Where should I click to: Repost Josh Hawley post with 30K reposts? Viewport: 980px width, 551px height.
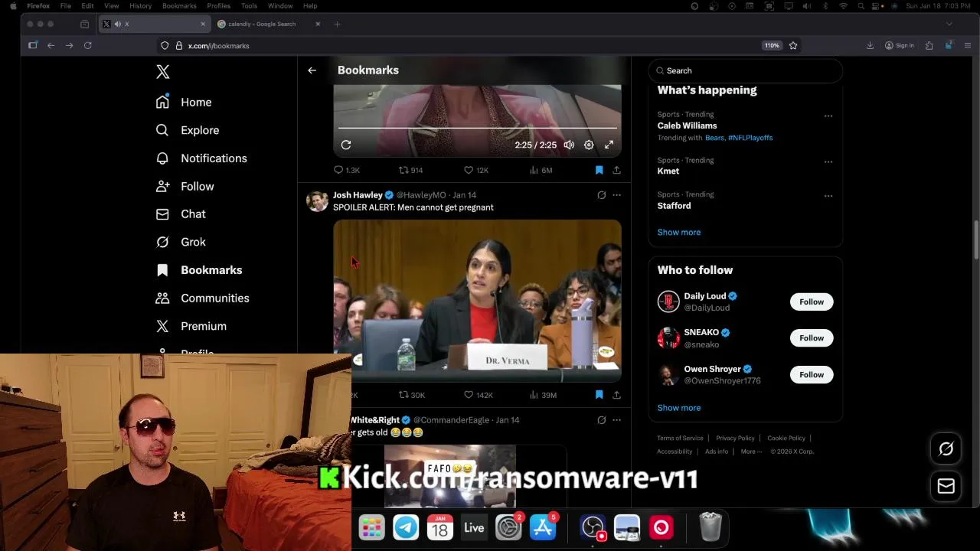[x=412, y=395]
